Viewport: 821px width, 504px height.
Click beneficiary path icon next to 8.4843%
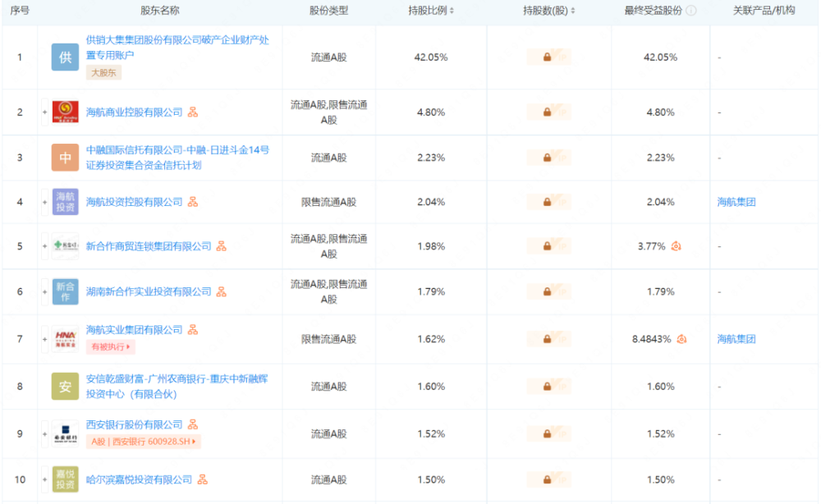[x=681, y=339]
